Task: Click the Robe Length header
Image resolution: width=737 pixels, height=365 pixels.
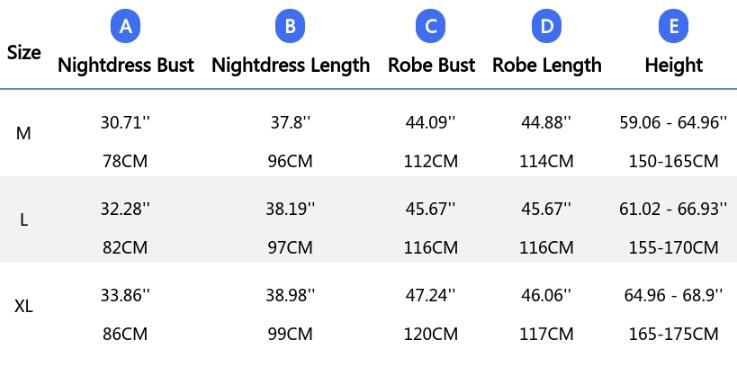Action: pyautogui.click(x=547, y=65)
